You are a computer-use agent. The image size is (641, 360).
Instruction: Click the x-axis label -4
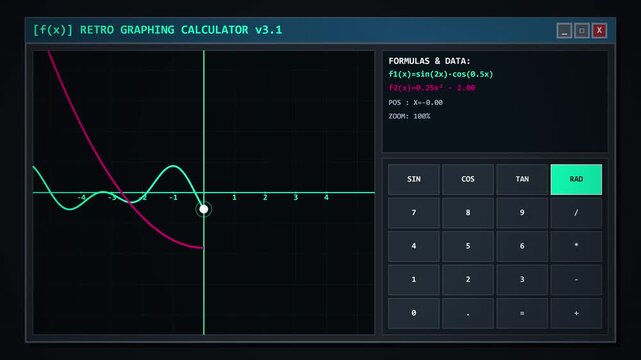coord(82,197)
